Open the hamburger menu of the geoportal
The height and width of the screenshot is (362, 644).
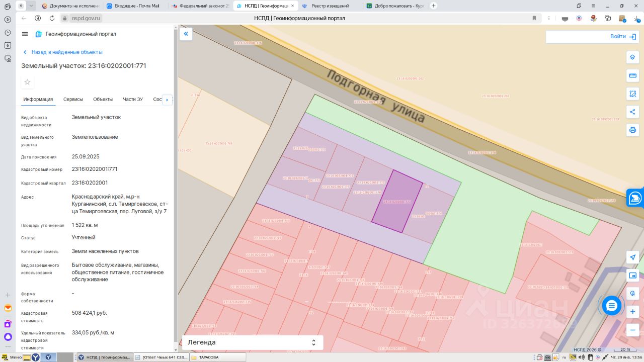point(25,34)
